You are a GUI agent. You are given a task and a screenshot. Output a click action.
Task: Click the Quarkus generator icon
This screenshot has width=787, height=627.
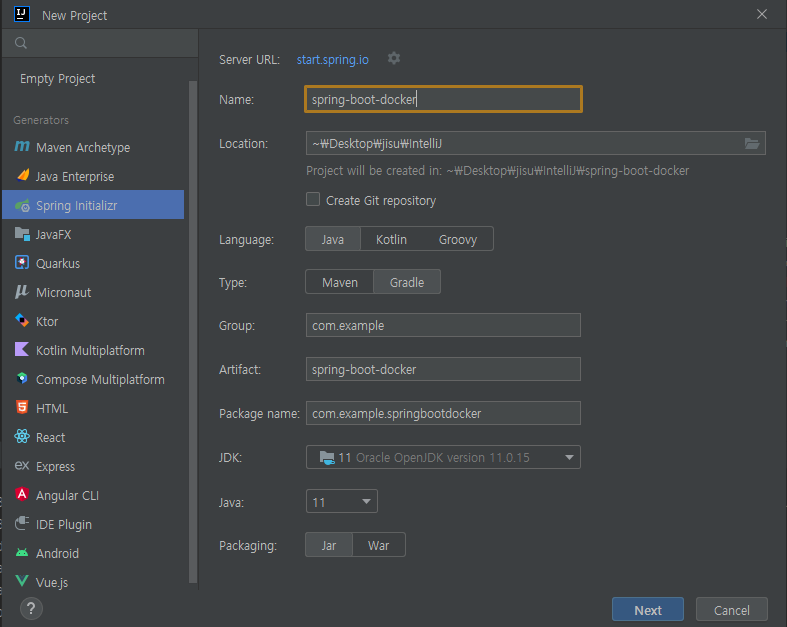click(22, 263)
